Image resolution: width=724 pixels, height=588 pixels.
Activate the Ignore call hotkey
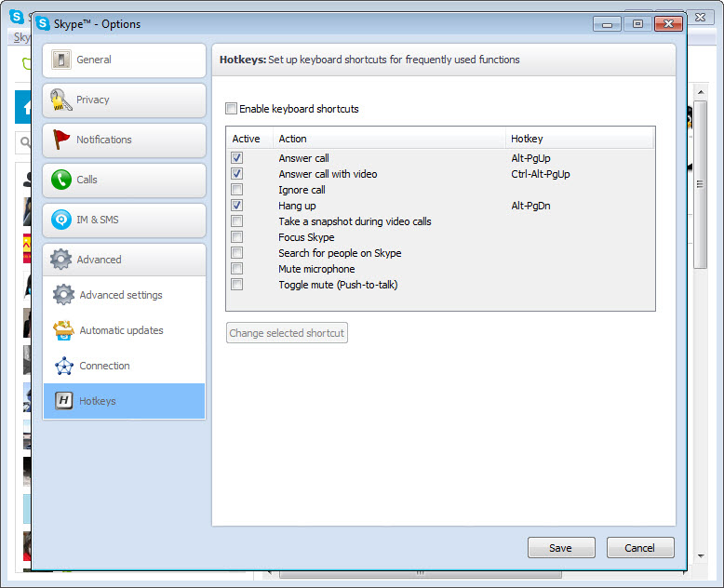click(237, 190)
